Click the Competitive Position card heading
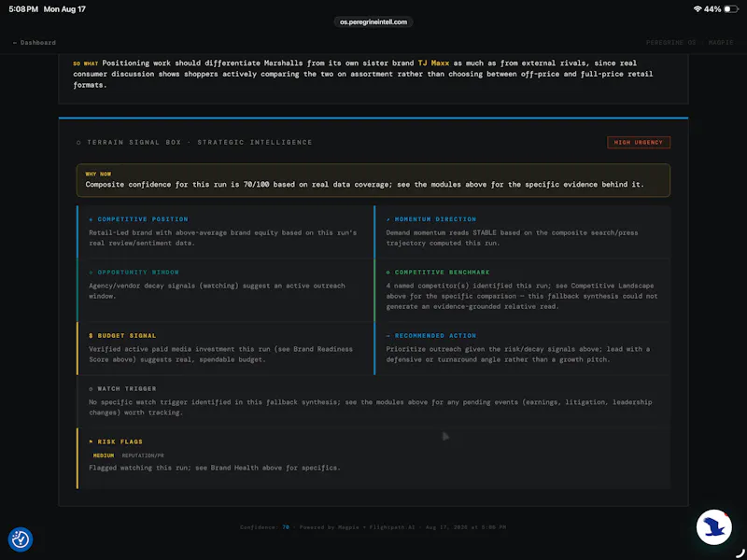The image size is (747, 560). (143, 219)
